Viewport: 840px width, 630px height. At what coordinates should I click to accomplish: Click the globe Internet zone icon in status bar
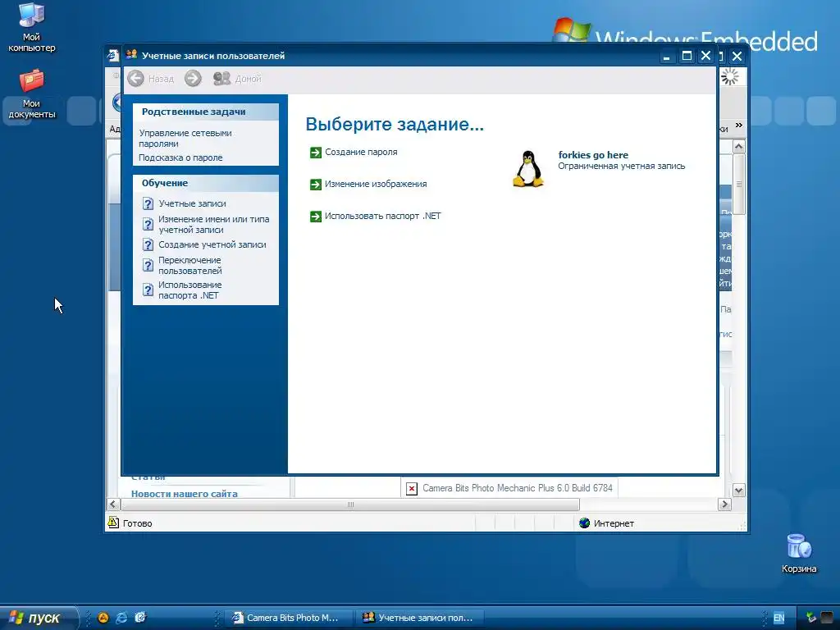pos(584,523)
